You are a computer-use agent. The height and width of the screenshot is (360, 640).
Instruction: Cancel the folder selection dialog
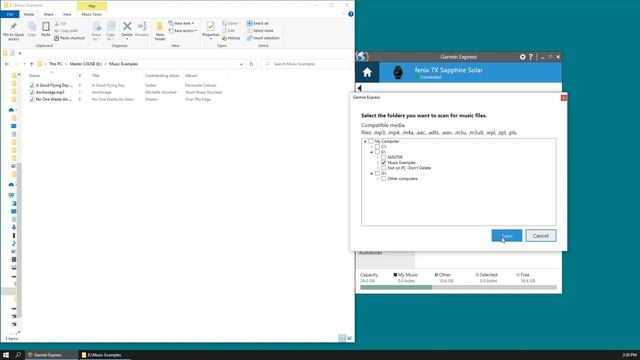point(540,236)
